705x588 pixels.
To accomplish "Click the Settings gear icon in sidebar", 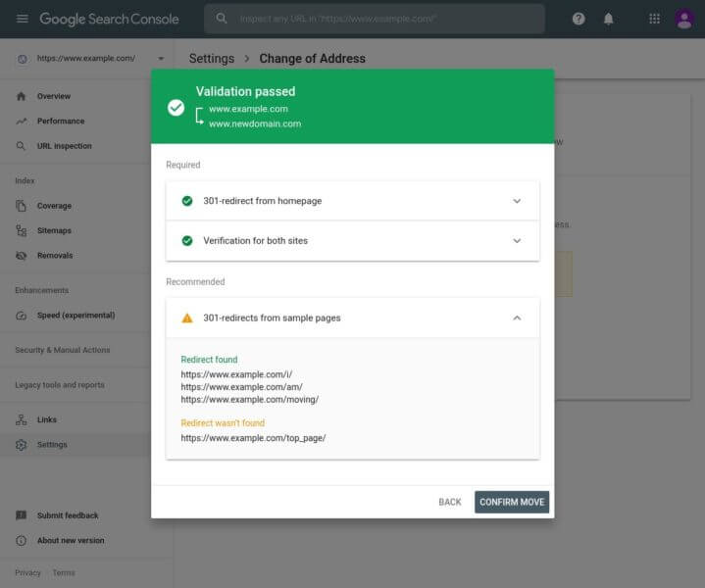I will 22,445.
